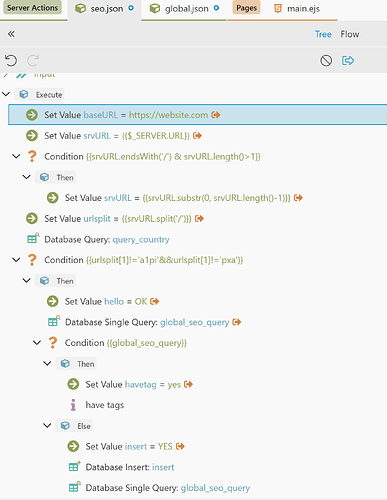387x500 pixels.
Task: Collapse the global_seo_query Condition node
Action: [x=37, y=343]
